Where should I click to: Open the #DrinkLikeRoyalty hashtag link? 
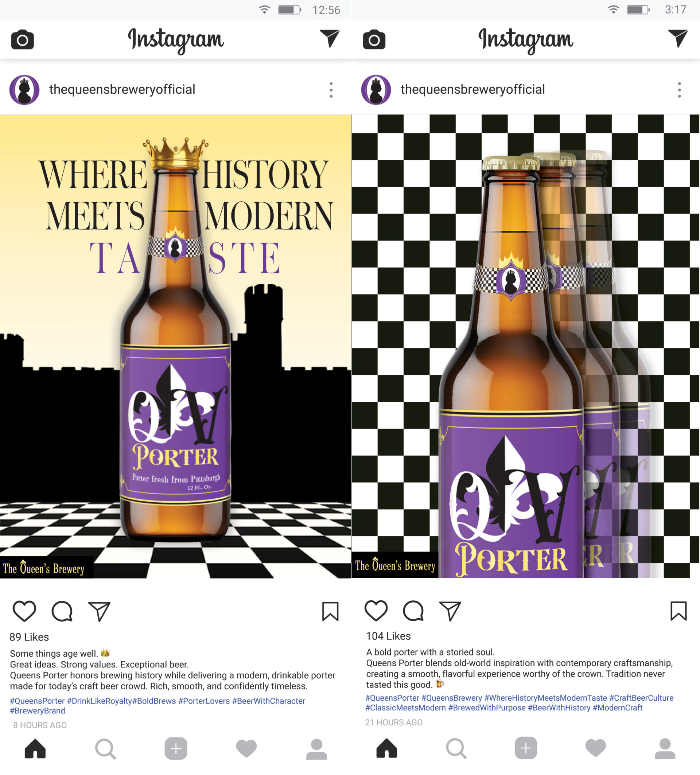coord(100,701)
